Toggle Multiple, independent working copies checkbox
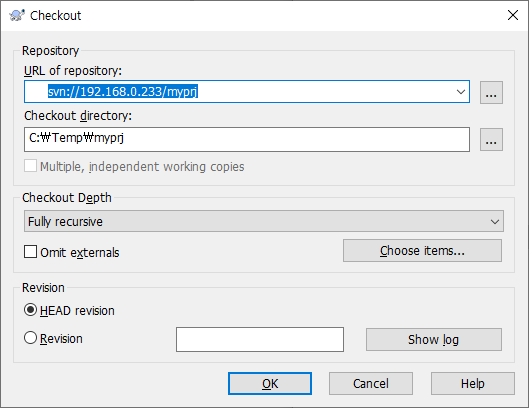Image resolution: width=529 pixels, height=408 pixels. pyautogui.click(x=30, y=166)
